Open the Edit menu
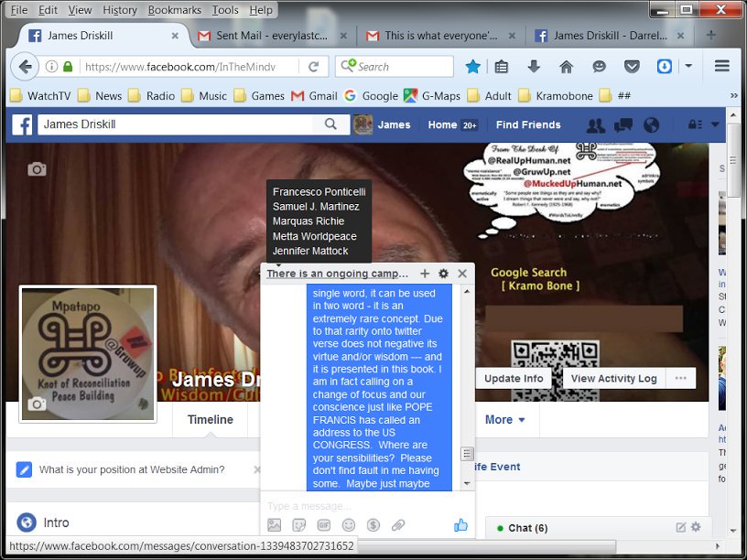747x560 pixels. click(x=48, y=10)
